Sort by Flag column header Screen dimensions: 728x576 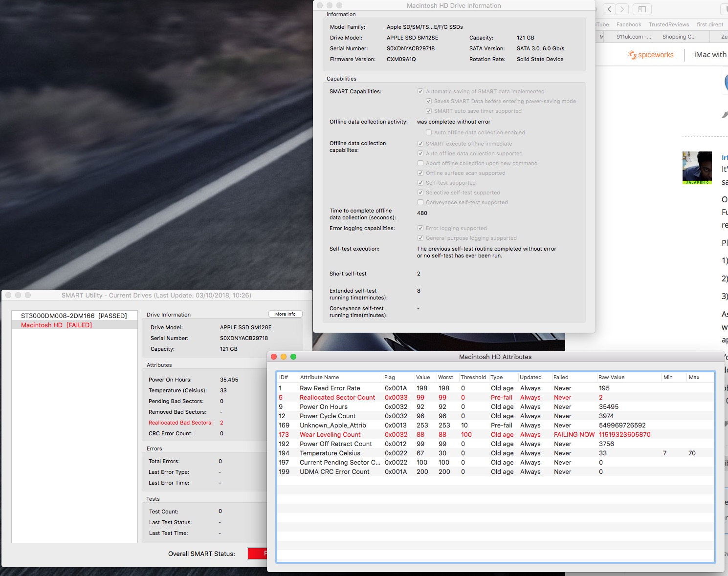(x=397, y=377)
